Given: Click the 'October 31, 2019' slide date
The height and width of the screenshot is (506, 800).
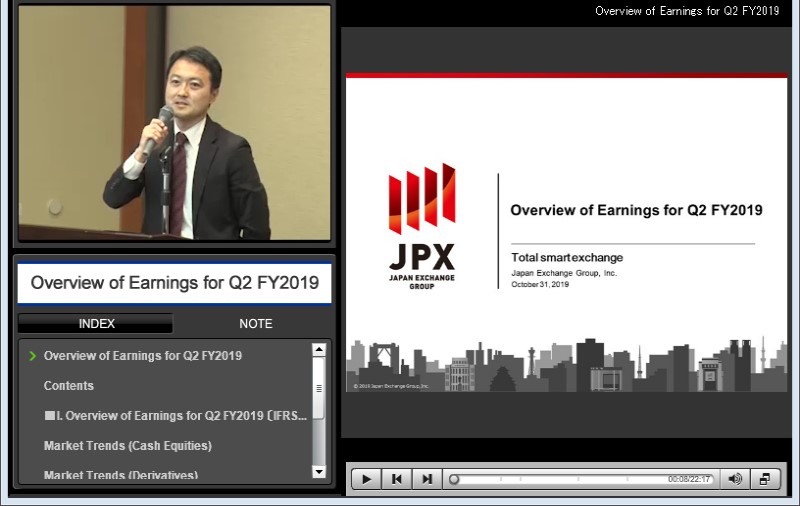Looking at the screenshot, I should [540, 284].
